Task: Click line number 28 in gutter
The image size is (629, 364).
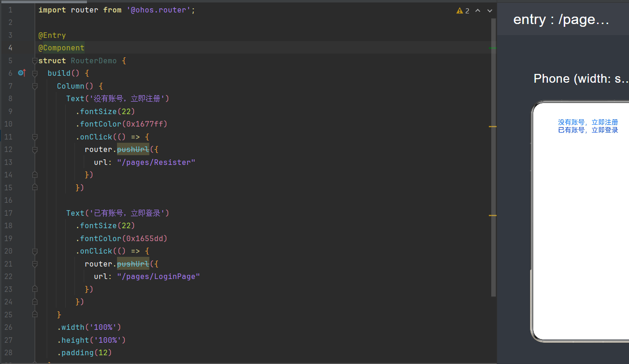Action: [x=8, y=352]
